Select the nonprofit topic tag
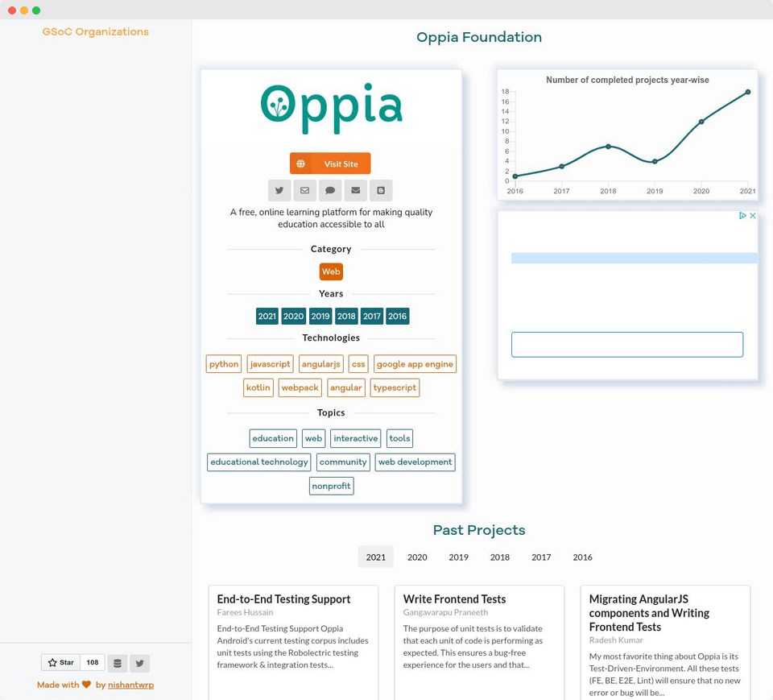This screenshot has height=700, width=773. coord(331,486)
